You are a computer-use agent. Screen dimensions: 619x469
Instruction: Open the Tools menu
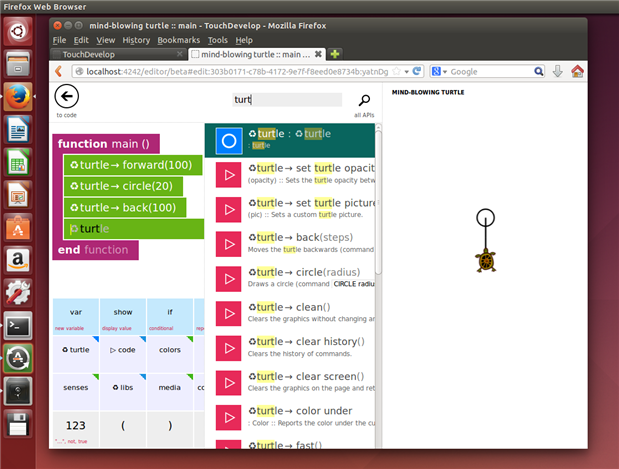click(x=218, y=40)
